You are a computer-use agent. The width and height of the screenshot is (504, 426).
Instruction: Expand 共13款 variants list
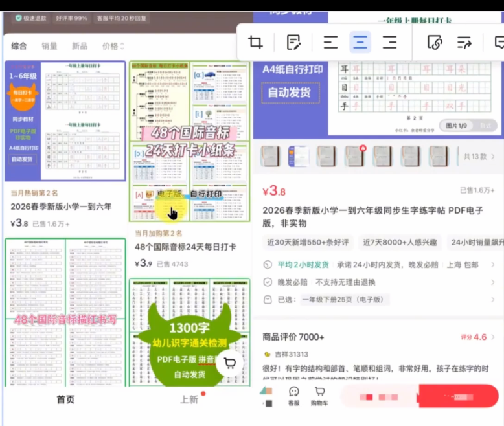[x=479, y=157]
